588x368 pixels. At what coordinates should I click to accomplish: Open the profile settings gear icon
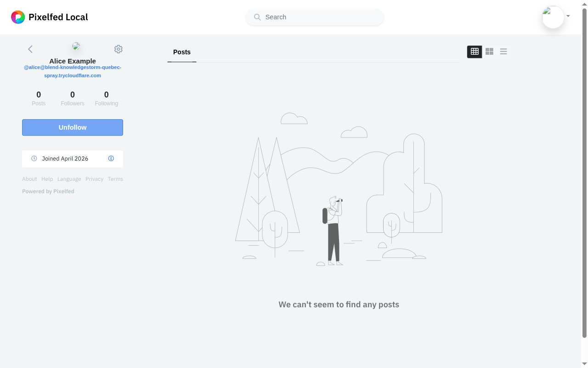click(x=119, y=49)
